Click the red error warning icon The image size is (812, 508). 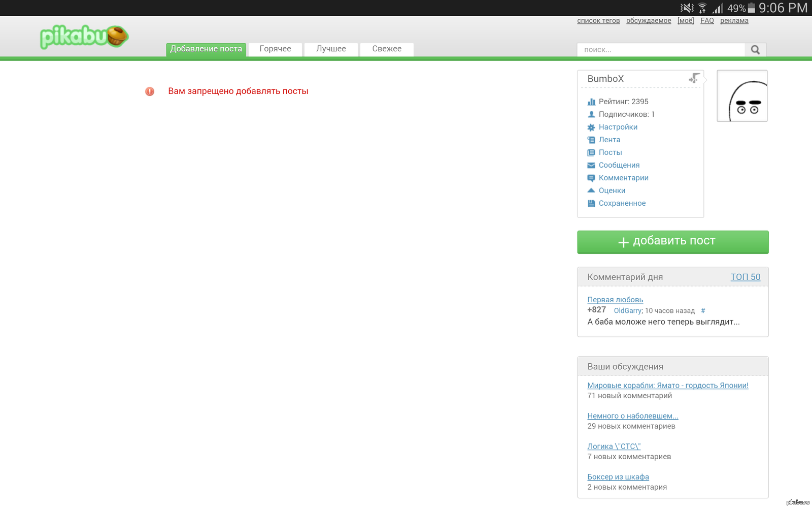[150, 91]
